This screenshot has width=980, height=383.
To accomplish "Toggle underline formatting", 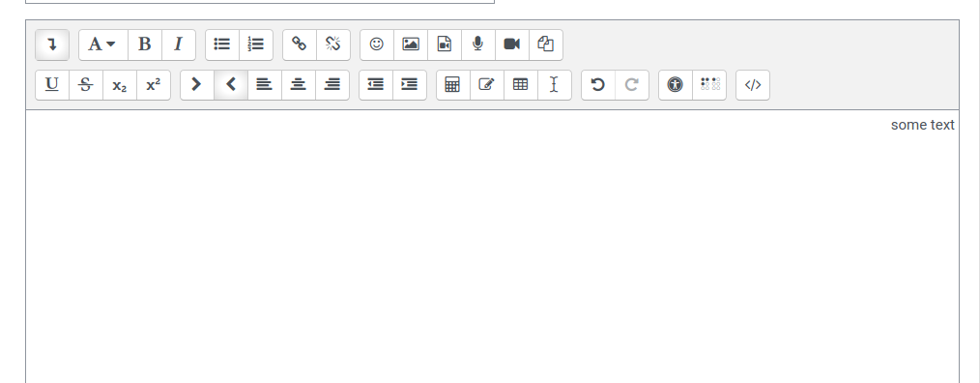I will 52,84.
